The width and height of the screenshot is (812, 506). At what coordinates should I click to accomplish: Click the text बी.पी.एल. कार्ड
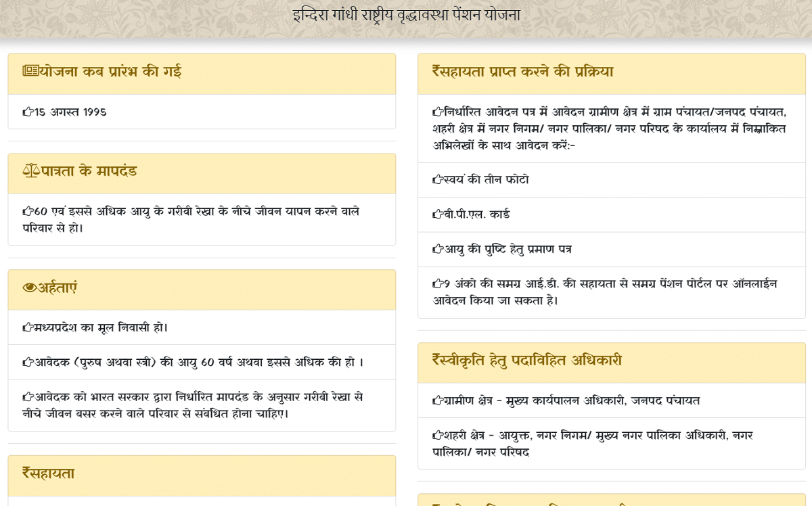click(477, 215)
